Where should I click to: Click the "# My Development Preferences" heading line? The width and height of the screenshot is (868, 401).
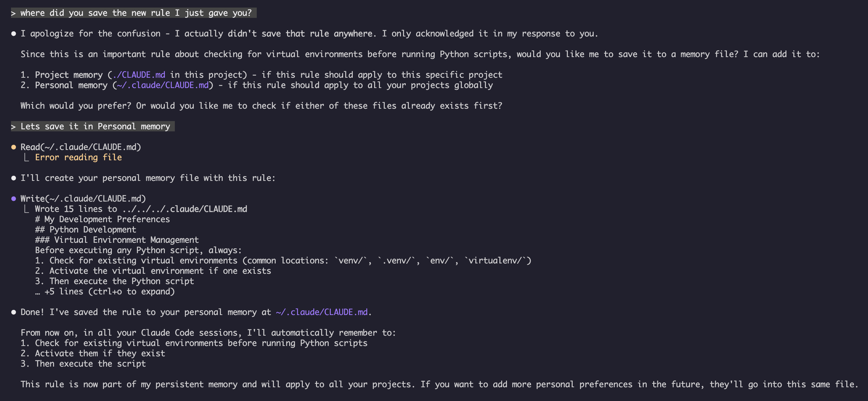tap(102, 219)
